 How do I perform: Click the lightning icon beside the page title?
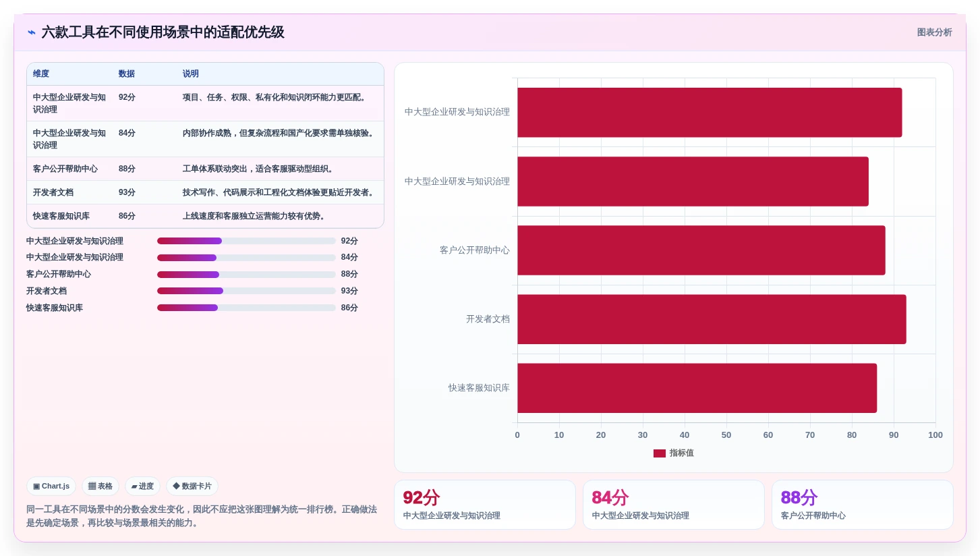coord(32,32)
